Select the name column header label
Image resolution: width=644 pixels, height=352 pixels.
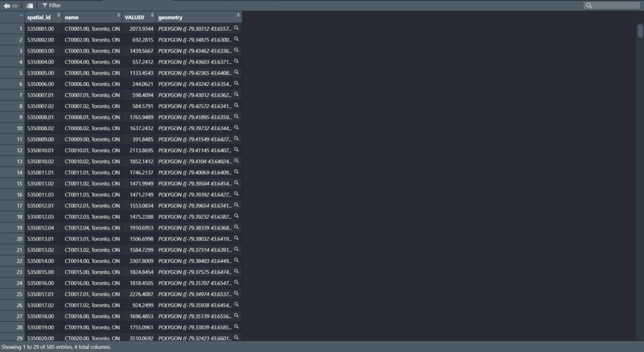click(x=72, y=17)
